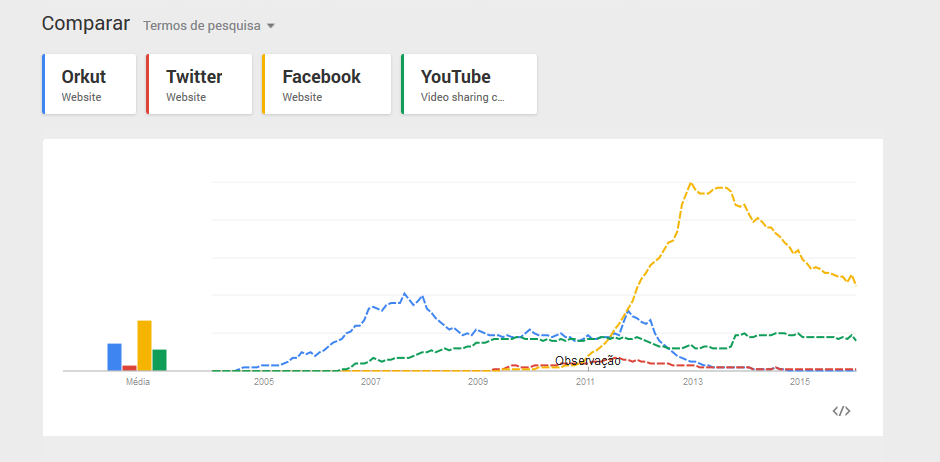Image resolution: width=940 pixels, height=462 pixels.
Task: Click the 2011 year label on axis
Action: click(585, 382)
